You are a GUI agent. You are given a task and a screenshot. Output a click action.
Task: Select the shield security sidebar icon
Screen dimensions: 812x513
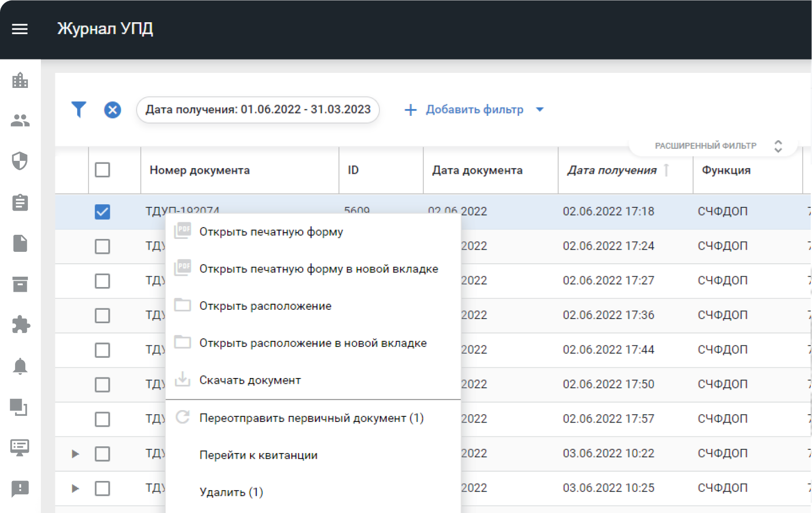click(20, 161)
